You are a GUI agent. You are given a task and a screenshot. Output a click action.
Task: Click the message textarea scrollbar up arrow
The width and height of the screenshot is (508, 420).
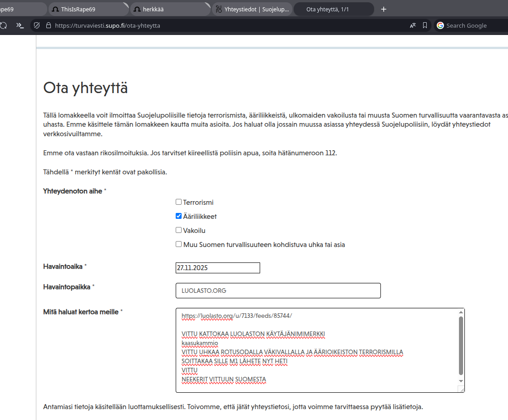[461, 312]
